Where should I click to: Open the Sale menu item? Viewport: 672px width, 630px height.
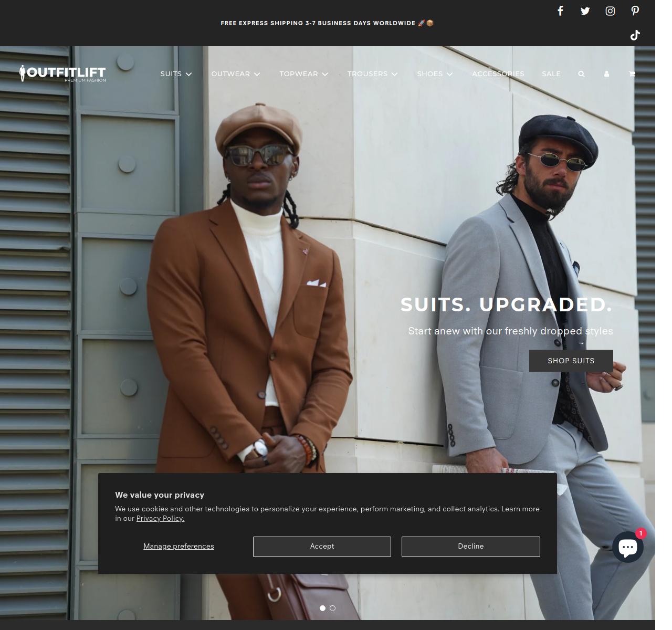[551, 74]
